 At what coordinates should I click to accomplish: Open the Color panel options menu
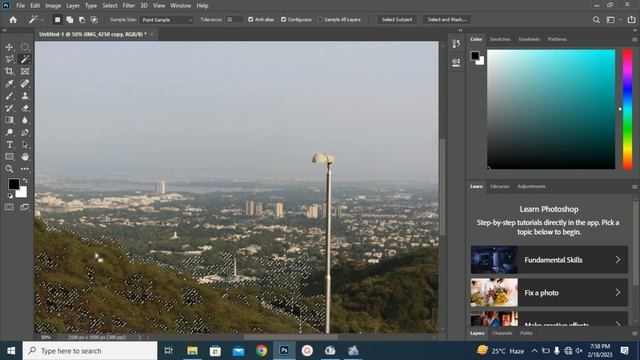[x=635, y=40]
